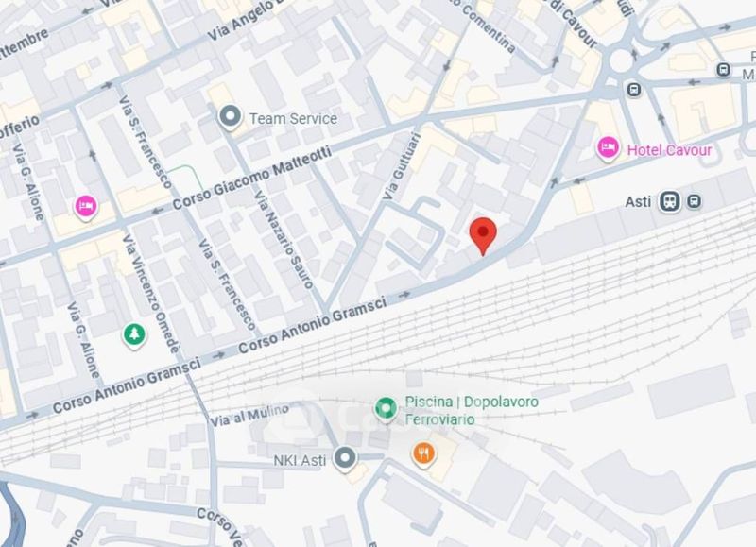
Task: Open the pink hotel icon near Via G. Alione
Action: [86, 207]
